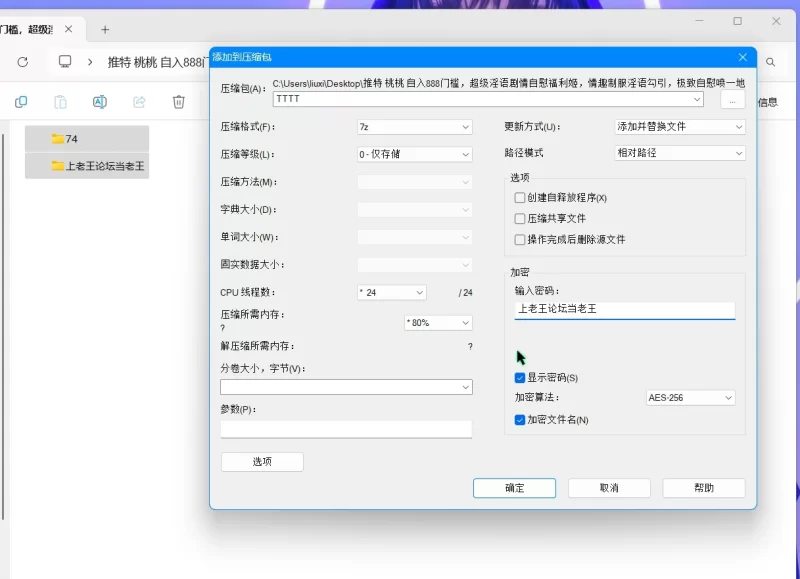Expand the 更新方式 dropdown
The width and height of the screenshot is (800, 579).
pyautogui.click(x=680, y=127)
